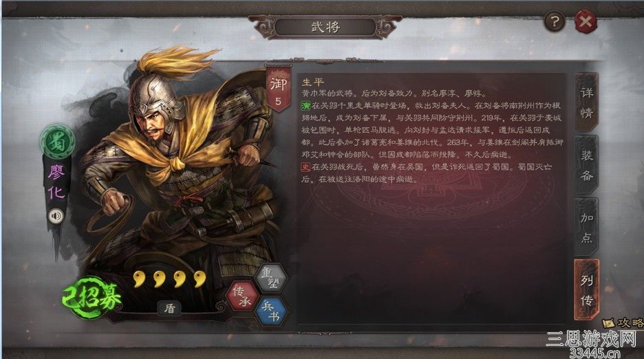Click the gold star rating row

click(170, 279)
